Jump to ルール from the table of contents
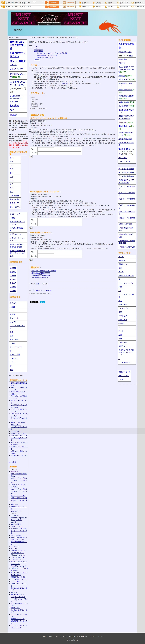Screen dimensions: 145x644 37,47
